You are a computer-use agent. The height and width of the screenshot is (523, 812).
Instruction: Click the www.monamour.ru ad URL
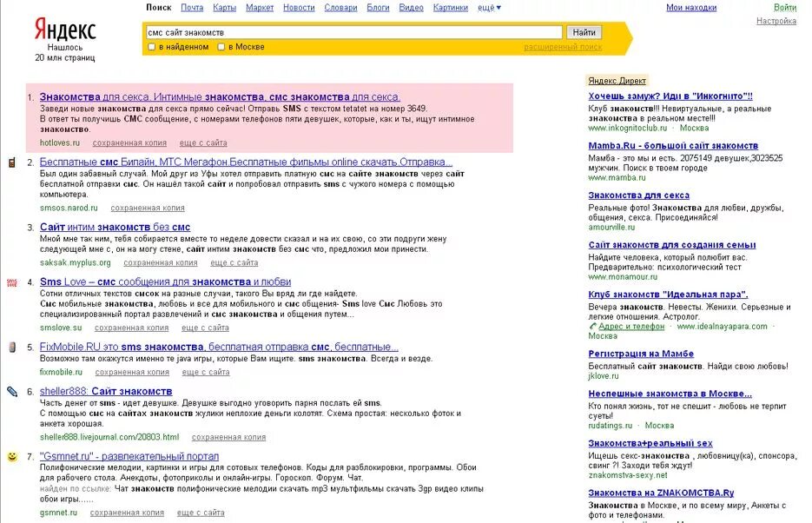tap(623, 277)
